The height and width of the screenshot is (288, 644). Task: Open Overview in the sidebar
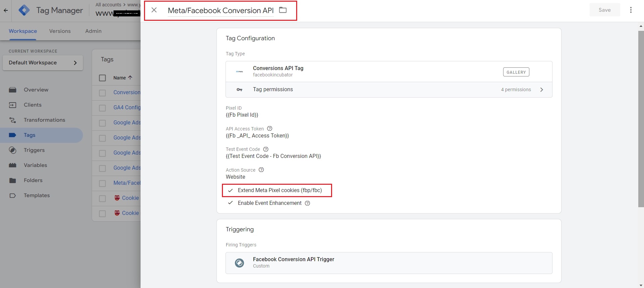pos(36,90)
